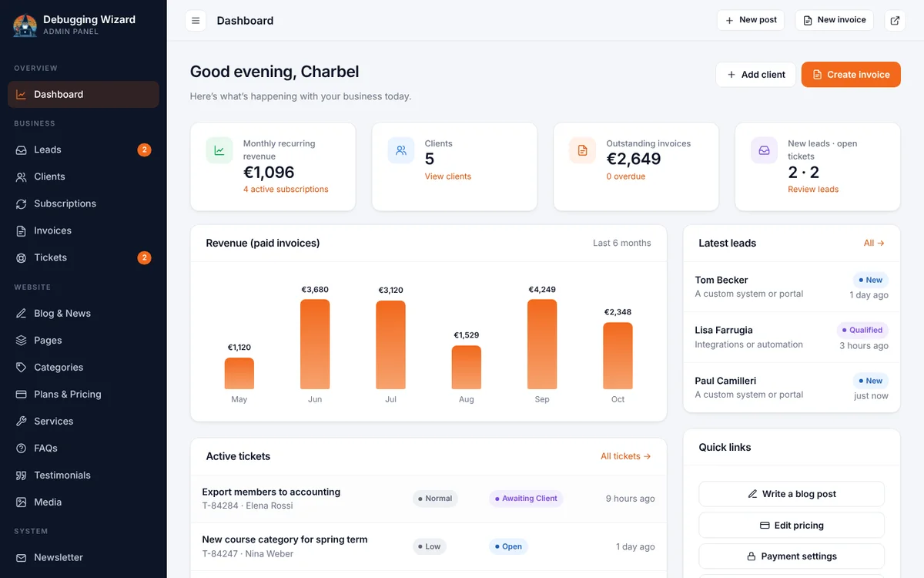Open Invoices in the sidebar
The width and height of the screenshot is (924, 578).
(83, 230)
